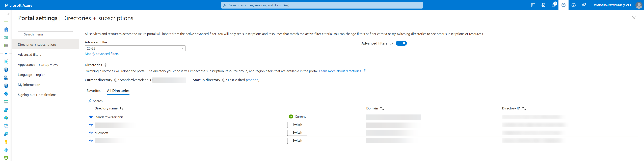Open Cloud Shell from the top bar
This screenshot has height=161, width=644.
(533, 5)
